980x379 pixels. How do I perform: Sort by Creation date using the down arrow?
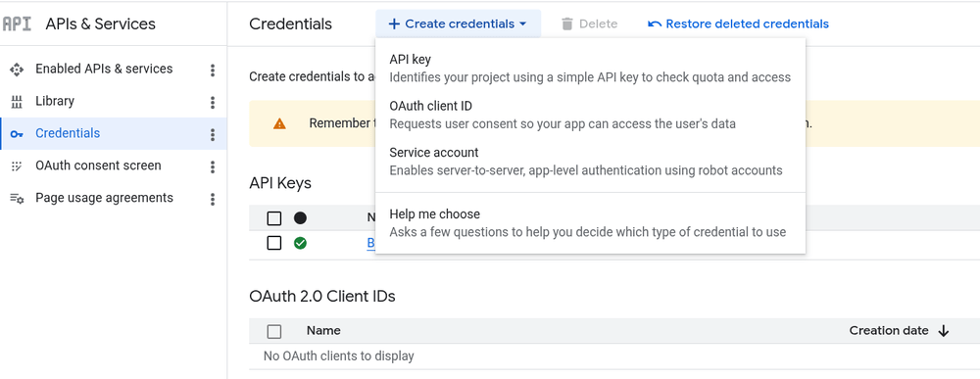[943, 332]
